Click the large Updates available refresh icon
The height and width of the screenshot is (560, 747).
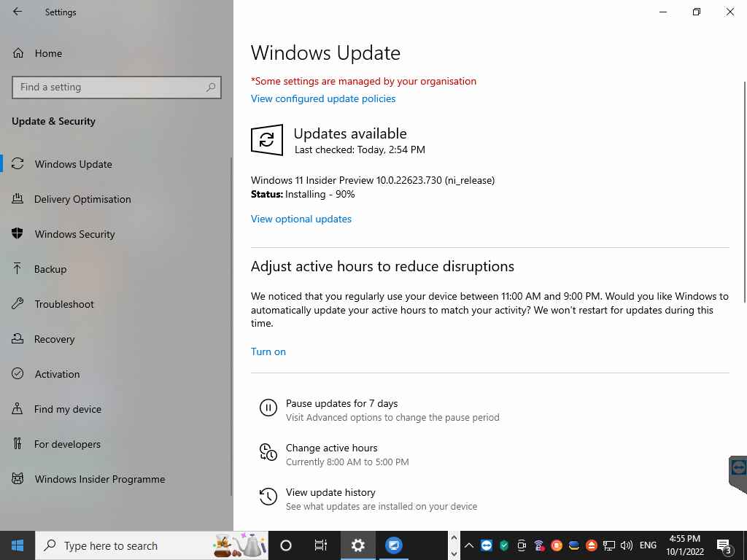[x=267, y=140]
